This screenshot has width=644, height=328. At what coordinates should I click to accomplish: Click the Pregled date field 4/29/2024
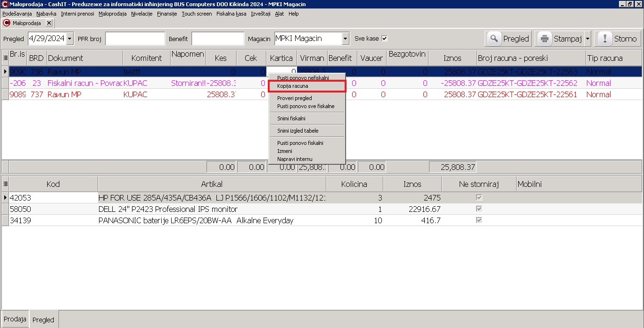[47, 39]
